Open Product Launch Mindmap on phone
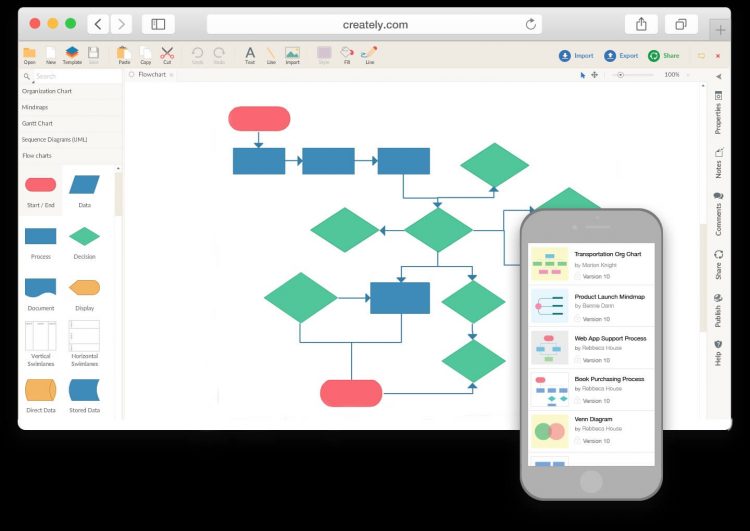The height and width of the screenshot is (531, 750). (591, 306)
